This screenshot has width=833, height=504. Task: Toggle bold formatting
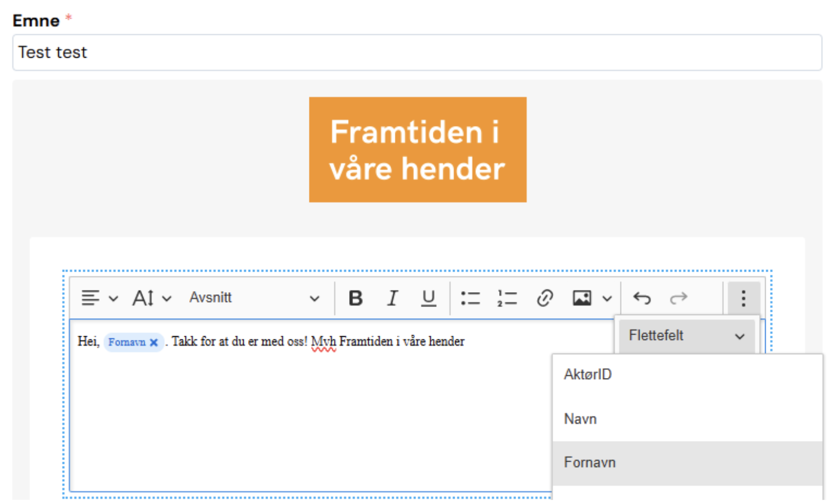(356, 298)
